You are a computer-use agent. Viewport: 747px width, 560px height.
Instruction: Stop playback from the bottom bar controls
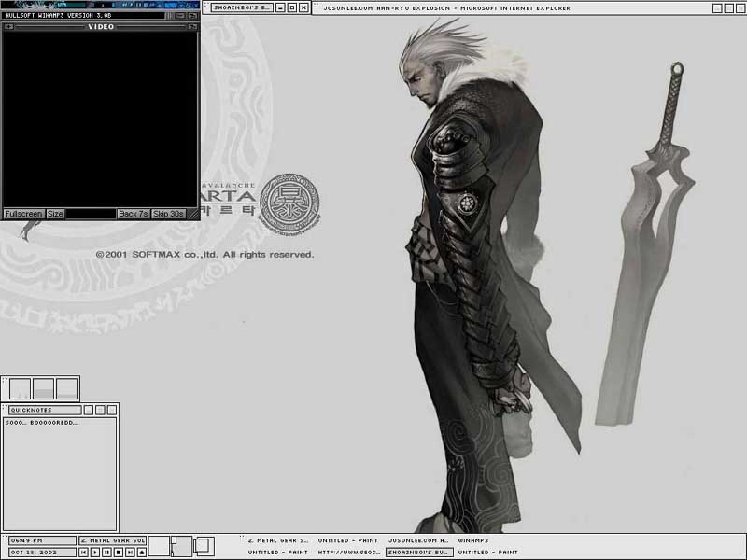point(117,553)
